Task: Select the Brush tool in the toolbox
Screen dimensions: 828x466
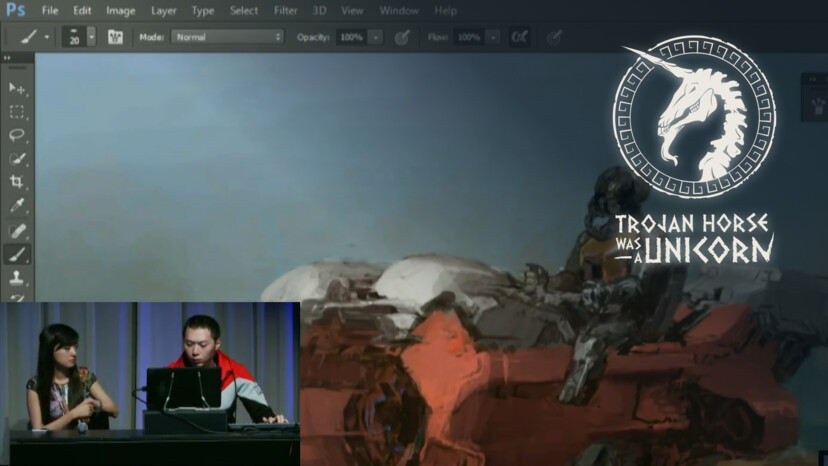Action: pos(17,254)
